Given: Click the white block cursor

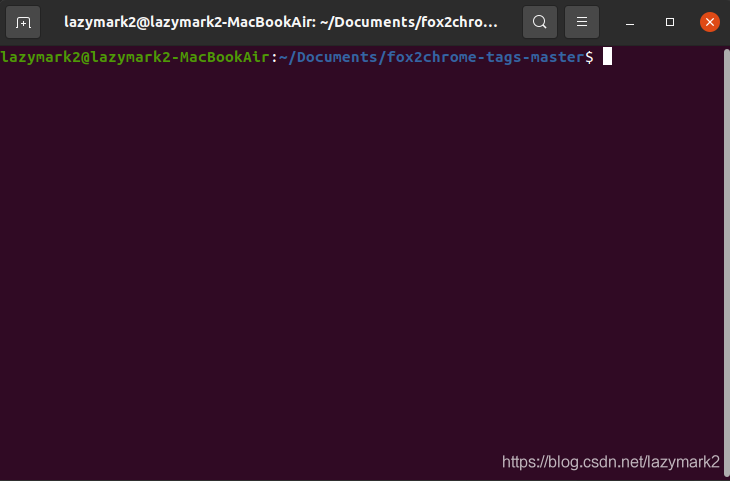Looking at the screenshot, I should (607, 57).
